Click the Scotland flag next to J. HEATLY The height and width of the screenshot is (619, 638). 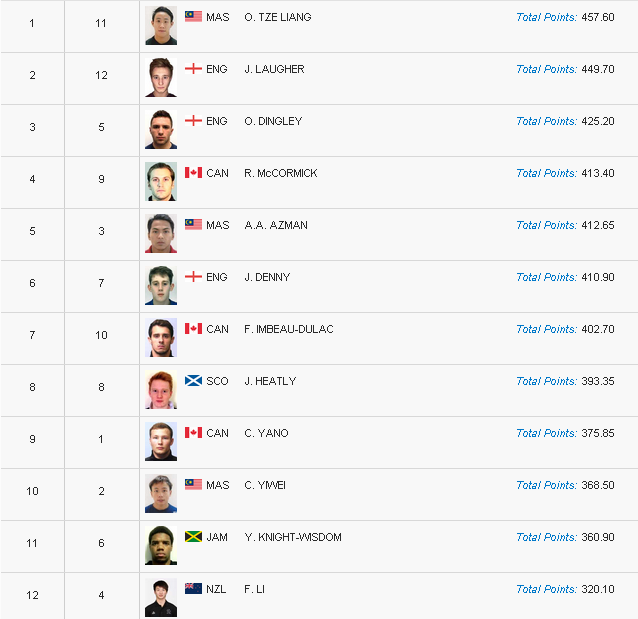click(x=193, y=381)
